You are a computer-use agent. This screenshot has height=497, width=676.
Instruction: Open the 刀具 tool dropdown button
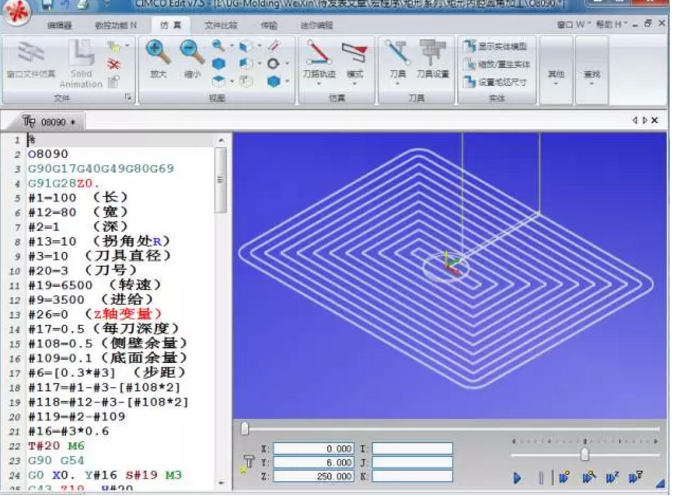[397, 63]
